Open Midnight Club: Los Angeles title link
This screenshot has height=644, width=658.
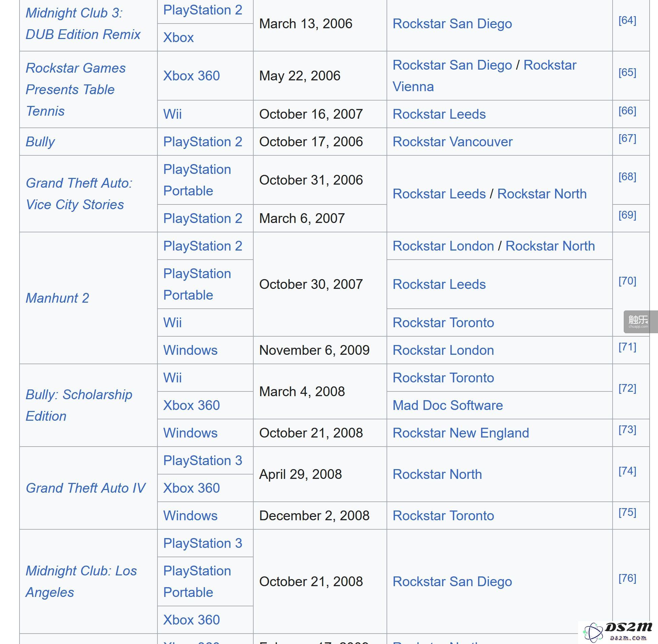[x=81, y=581]
